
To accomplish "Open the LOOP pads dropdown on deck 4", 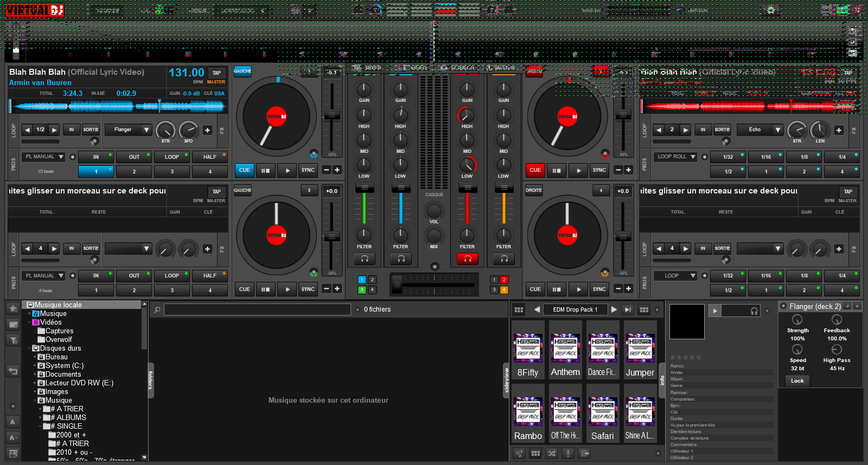I will tap(675, 276).
